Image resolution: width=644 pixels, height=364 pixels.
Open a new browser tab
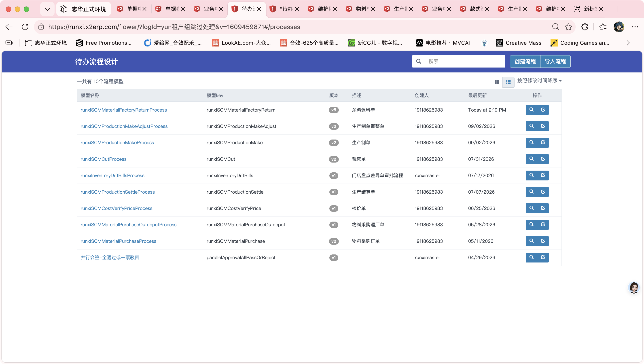(x=617, y=9)
